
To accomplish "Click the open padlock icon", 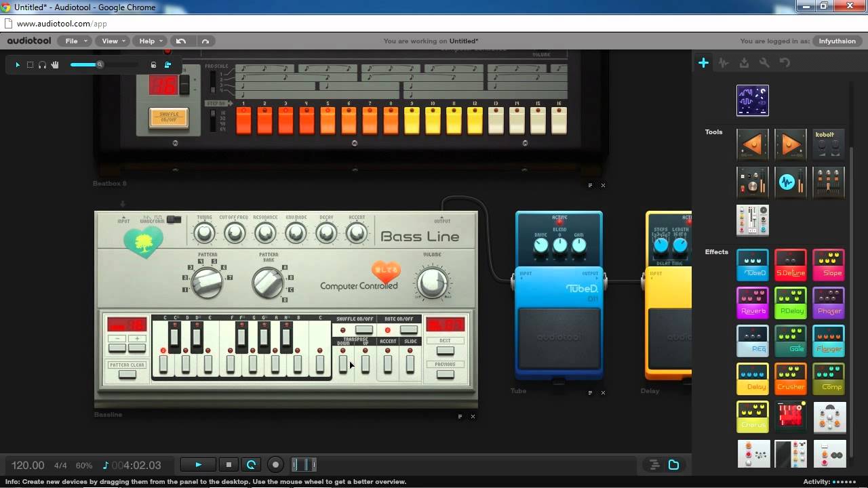I will [x=153, y=65].
